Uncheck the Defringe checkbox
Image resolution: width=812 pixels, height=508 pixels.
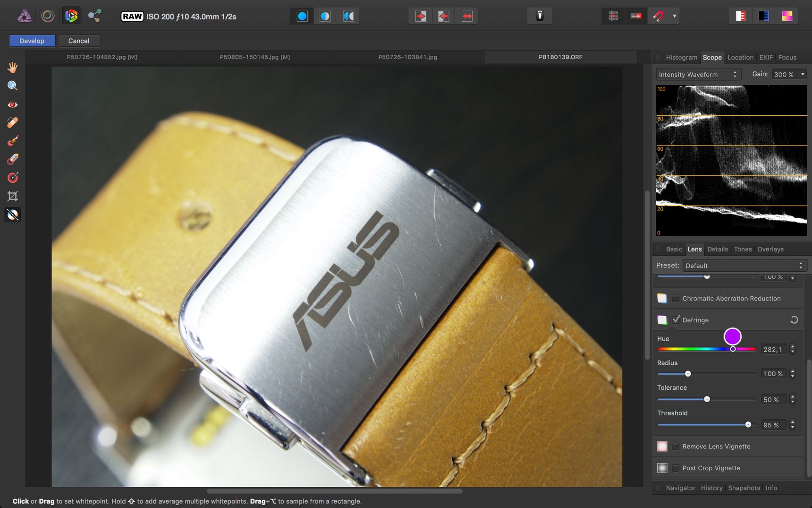[676, 319]
